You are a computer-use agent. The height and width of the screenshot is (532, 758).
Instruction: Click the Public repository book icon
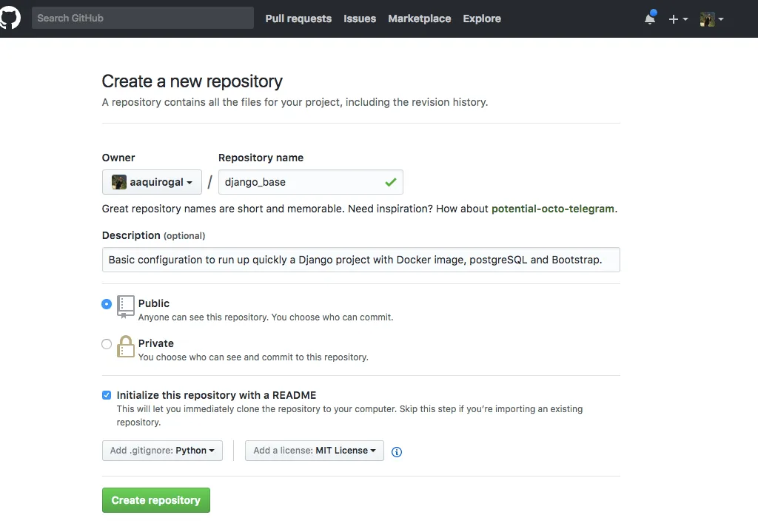click(126, 307)
